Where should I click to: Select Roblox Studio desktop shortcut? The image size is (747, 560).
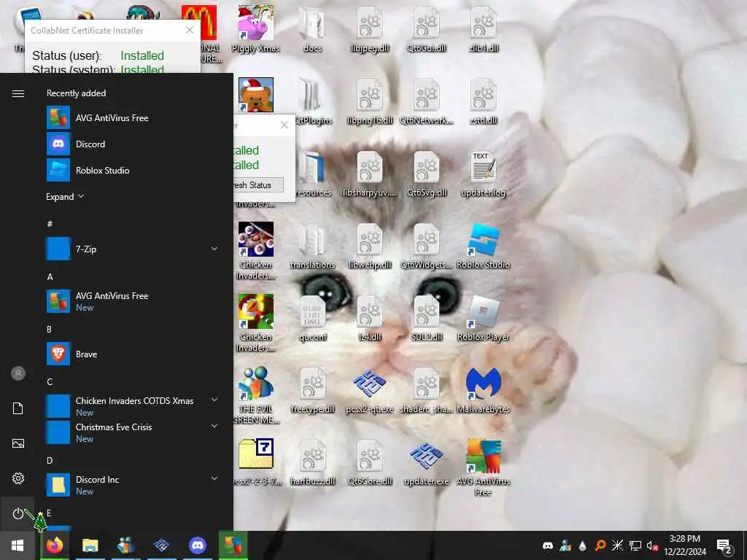coord(483,246)
